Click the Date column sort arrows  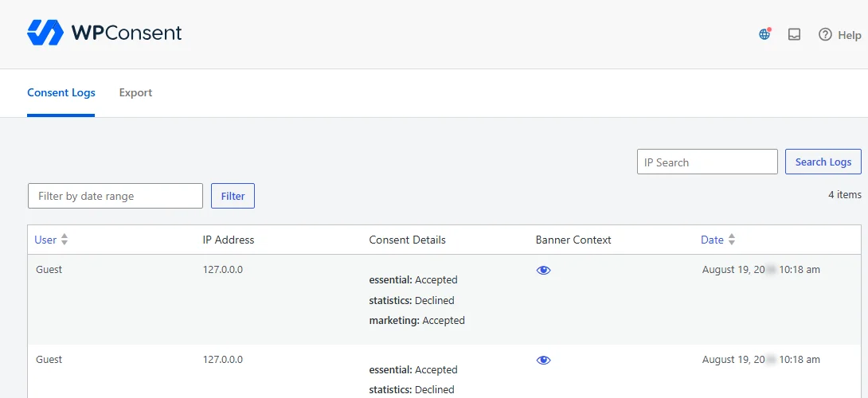(731, 240)
